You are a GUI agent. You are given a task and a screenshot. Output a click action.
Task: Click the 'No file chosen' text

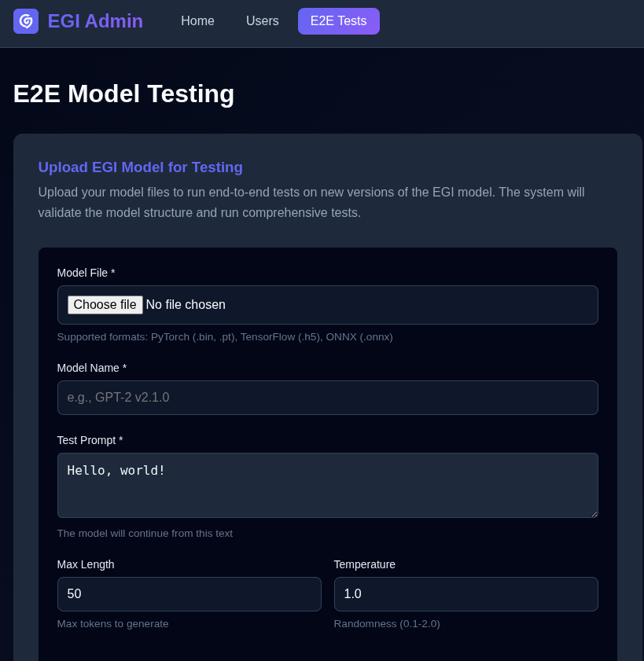[186, 305]
